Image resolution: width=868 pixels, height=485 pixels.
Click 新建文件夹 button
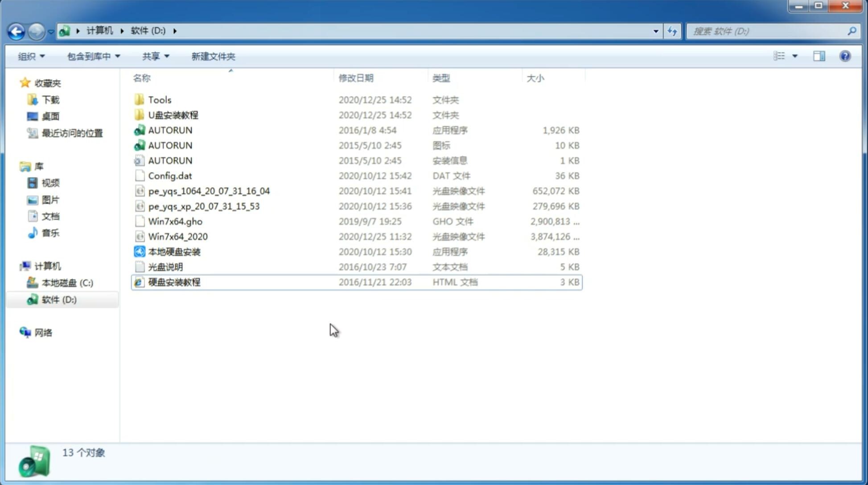(x=213, y=56)
